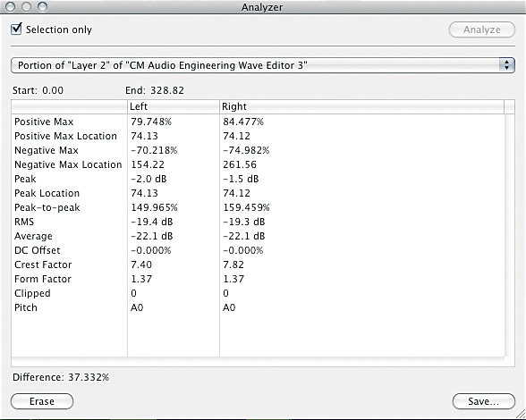The width and height of the screenshot is (526, 420).
Task: Select the Average row label
Action: (x=33, y=236)
